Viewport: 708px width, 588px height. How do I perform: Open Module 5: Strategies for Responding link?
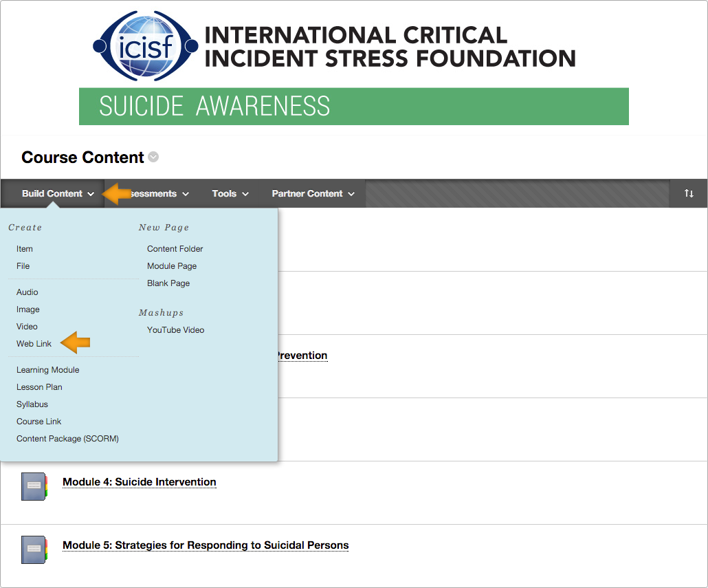206,545
